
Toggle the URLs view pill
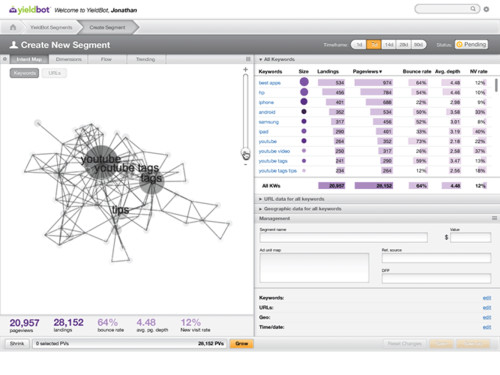pyautogui.click(x=54, y=73)
